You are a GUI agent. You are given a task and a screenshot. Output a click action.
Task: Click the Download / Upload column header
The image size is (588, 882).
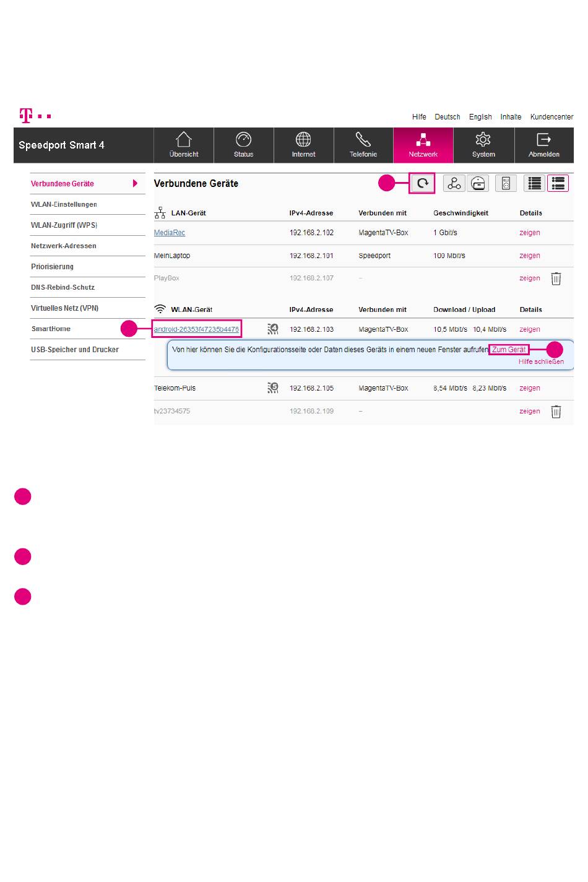(x=464, y=309)
